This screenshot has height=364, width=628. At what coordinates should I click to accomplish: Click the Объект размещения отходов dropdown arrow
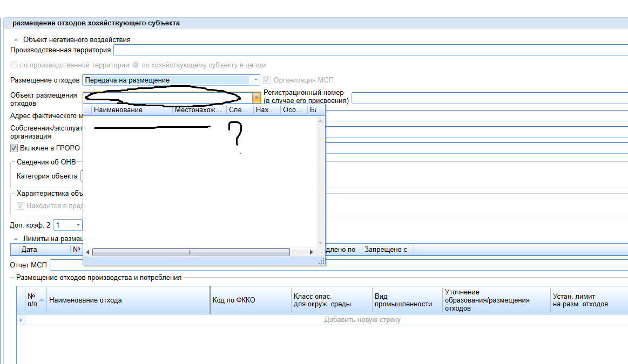pyautogui.click(x=256, y=98)
